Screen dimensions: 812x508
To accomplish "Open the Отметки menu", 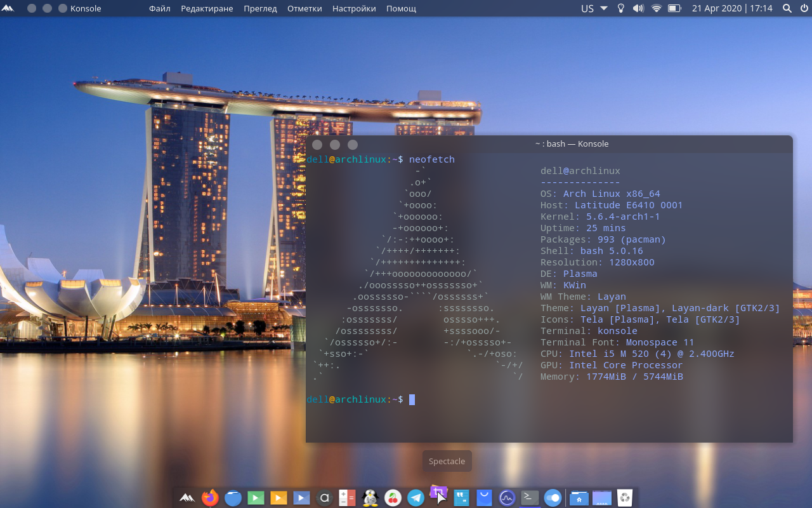I will click(304, 8).
